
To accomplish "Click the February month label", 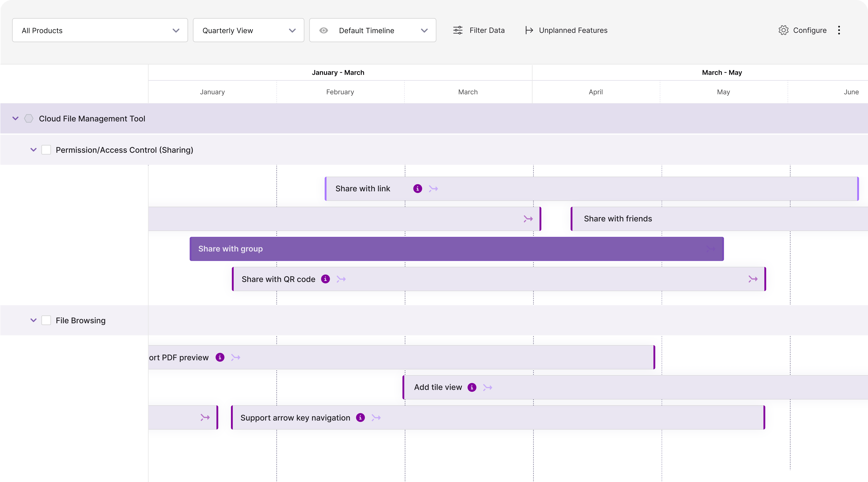I will pyautogui.click(x=340, y=92).
